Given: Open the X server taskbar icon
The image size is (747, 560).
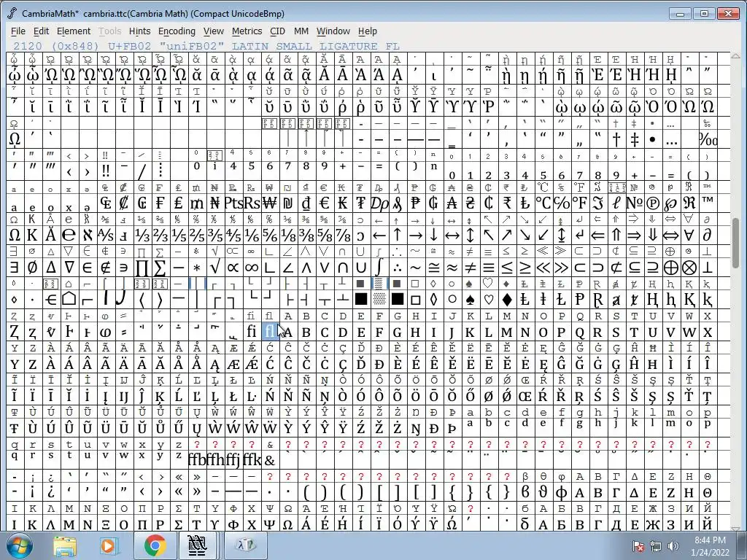Looking at the screenshot, I should (246, 546).
